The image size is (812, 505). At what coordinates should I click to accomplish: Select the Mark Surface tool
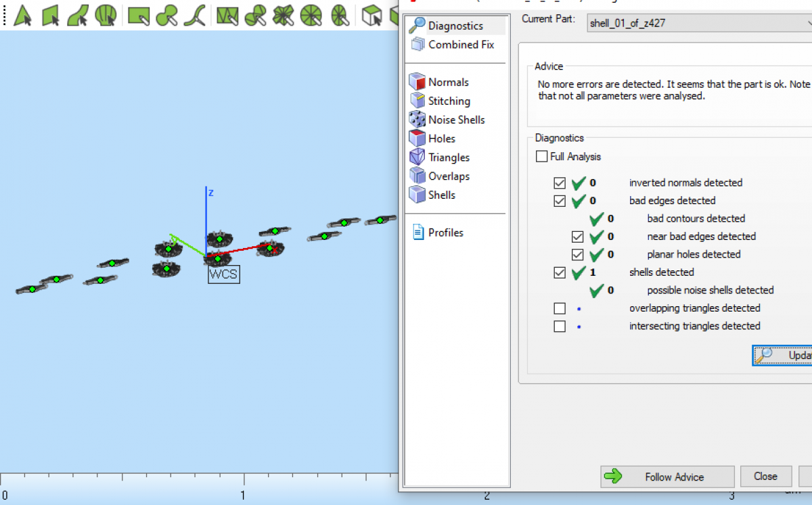78,15
